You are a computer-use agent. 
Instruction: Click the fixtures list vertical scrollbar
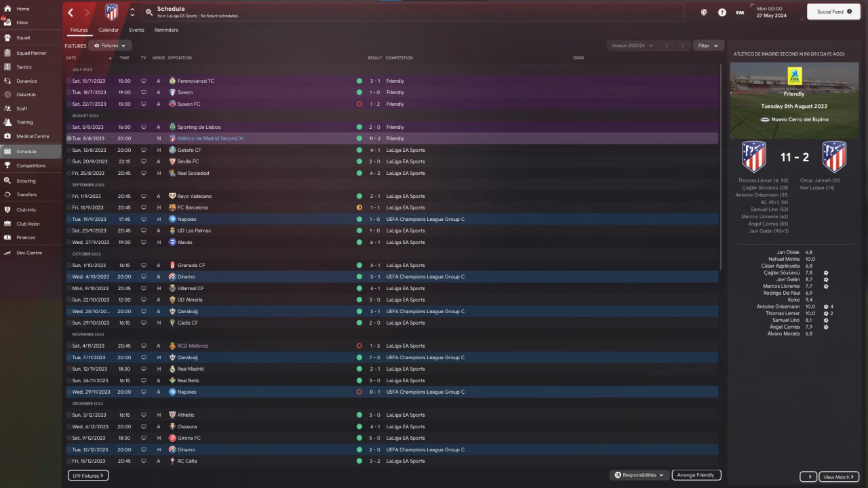720,166
